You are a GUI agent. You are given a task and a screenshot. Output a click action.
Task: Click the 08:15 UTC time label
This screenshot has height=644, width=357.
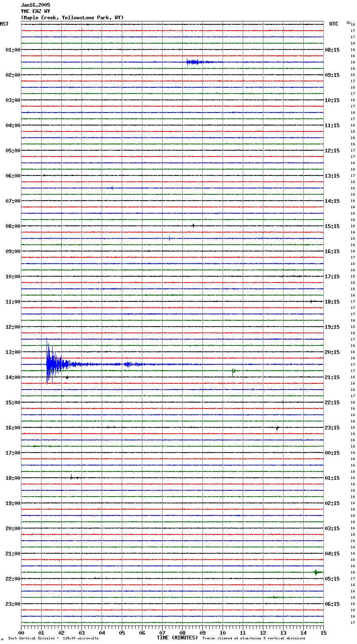tap(332, 50)
